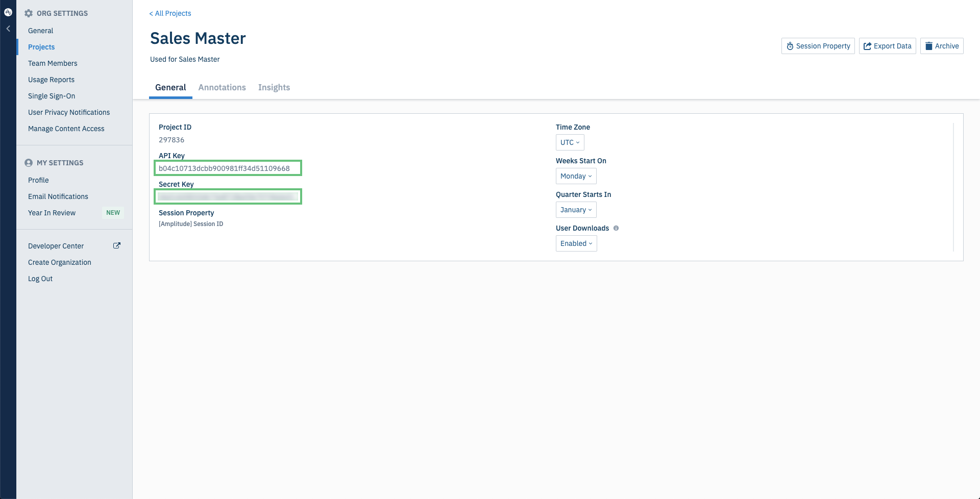Click the Used for Sales Master description

point(185,59)
